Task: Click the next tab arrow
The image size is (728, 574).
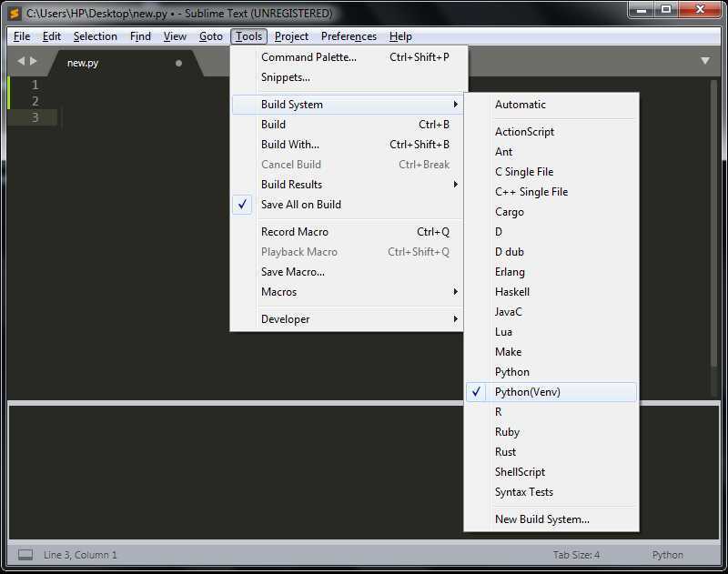Action: (34, 61)
